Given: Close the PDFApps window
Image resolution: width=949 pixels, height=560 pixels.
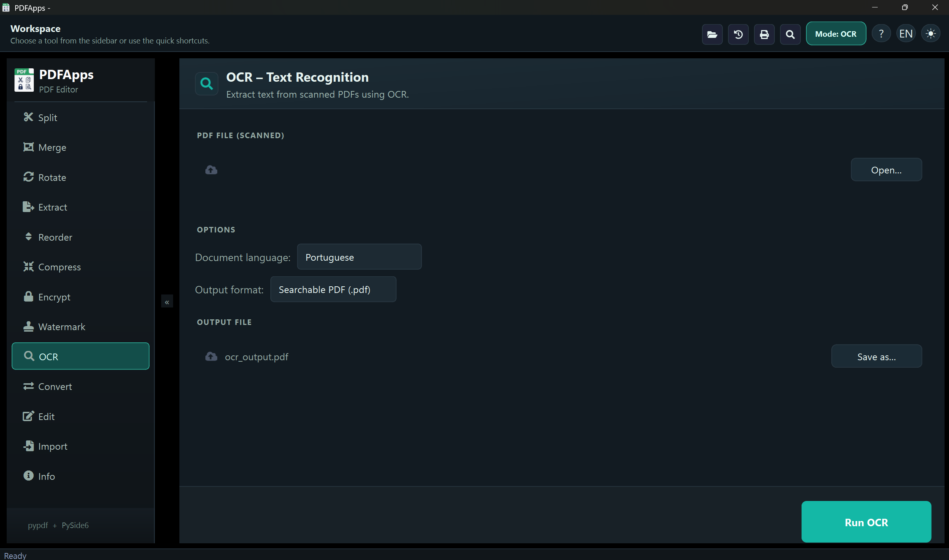Looking at the screenshot, I should coord(935,7).
